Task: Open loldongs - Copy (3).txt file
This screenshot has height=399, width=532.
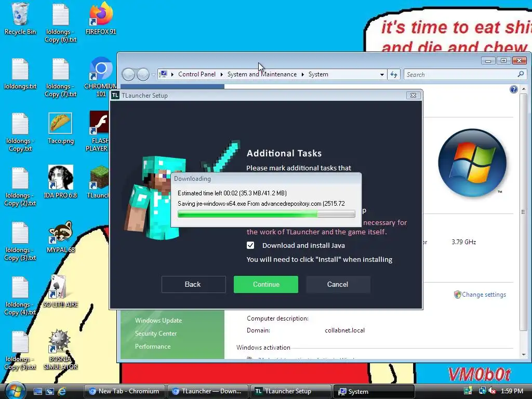Action: pyautogui.click(x=20, y=241)
